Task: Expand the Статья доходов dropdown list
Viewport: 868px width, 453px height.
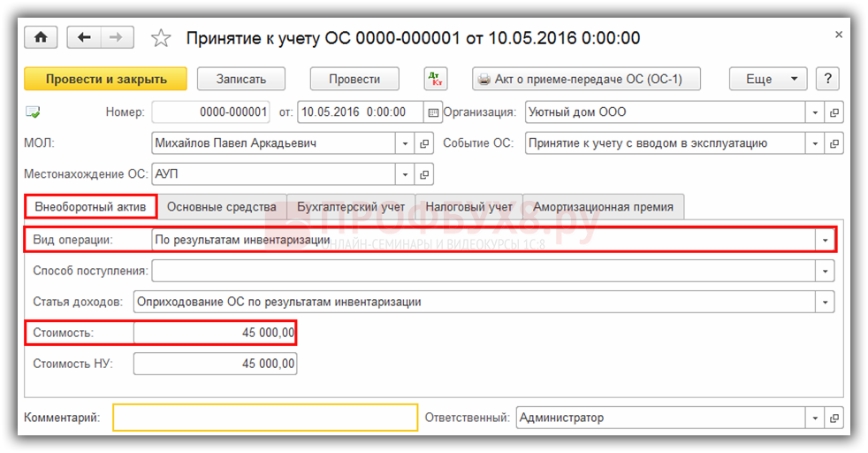Action: 825,302
